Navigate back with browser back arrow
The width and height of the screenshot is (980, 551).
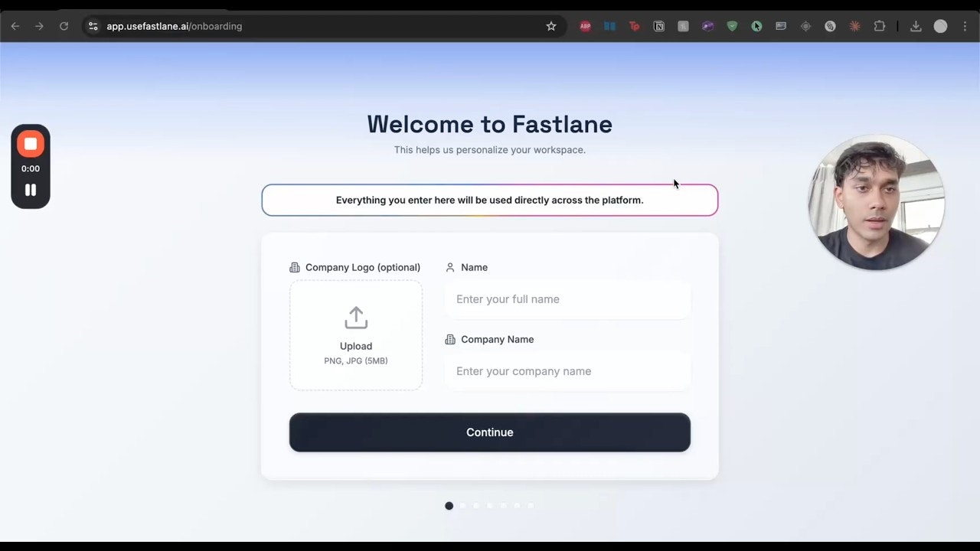[15, 25]
